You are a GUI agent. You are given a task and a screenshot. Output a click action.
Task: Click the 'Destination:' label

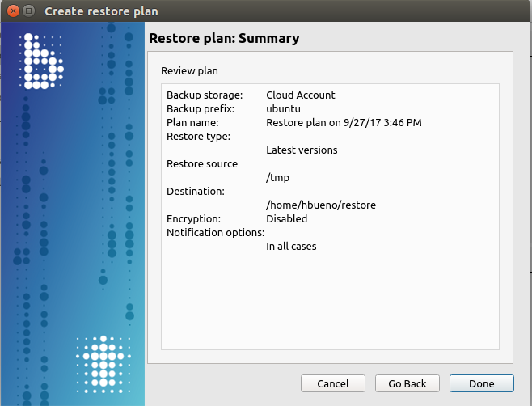click(x=195, y=191)
